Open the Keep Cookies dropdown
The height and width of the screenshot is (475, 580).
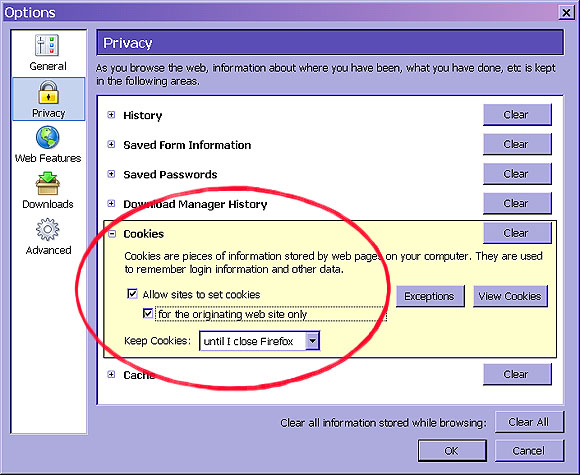(259, 341)
